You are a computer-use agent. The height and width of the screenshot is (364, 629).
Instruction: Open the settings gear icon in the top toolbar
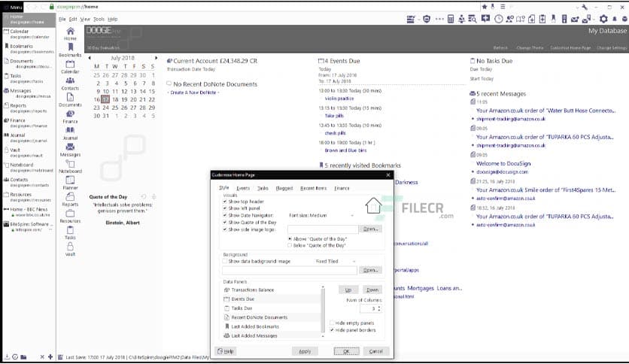[x=603, y=19]
